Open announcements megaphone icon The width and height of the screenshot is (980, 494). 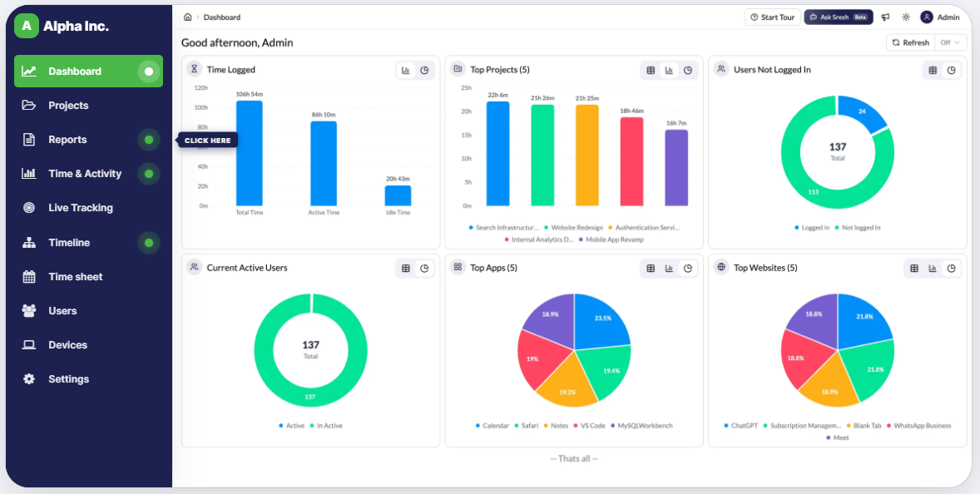pyautogui.click(x=886, y=17)
